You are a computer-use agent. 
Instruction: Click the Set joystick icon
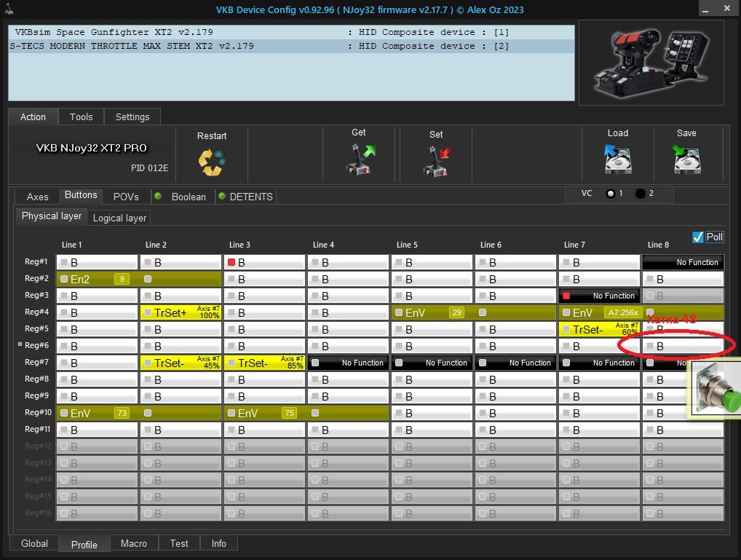click(437, 161)
